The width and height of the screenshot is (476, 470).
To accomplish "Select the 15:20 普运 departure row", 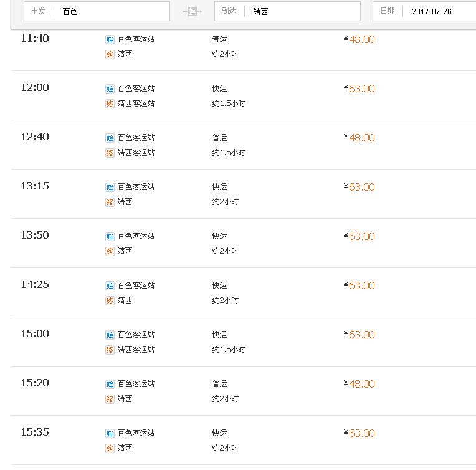I will 244,391.
